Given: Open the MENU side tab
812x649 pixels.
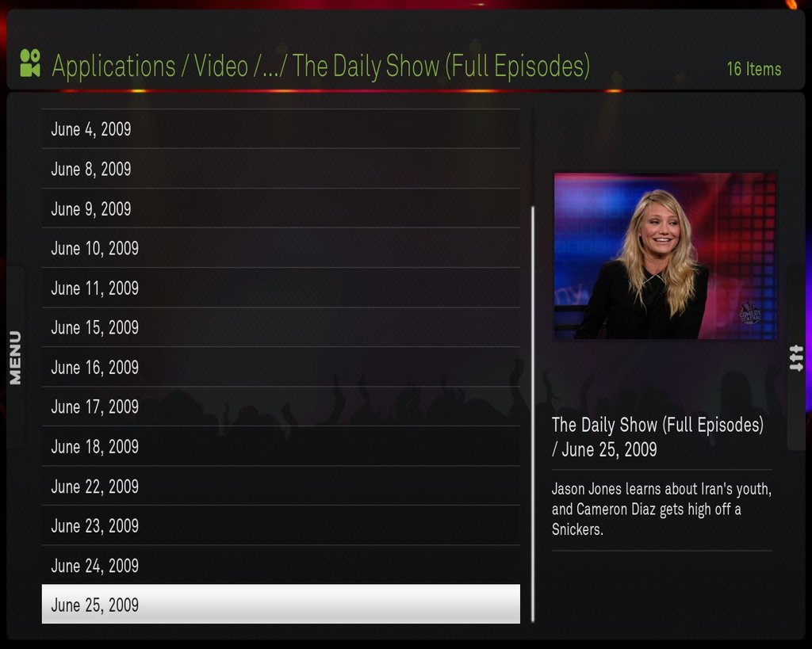Looking at the screenshot, I should coord(16,357).
